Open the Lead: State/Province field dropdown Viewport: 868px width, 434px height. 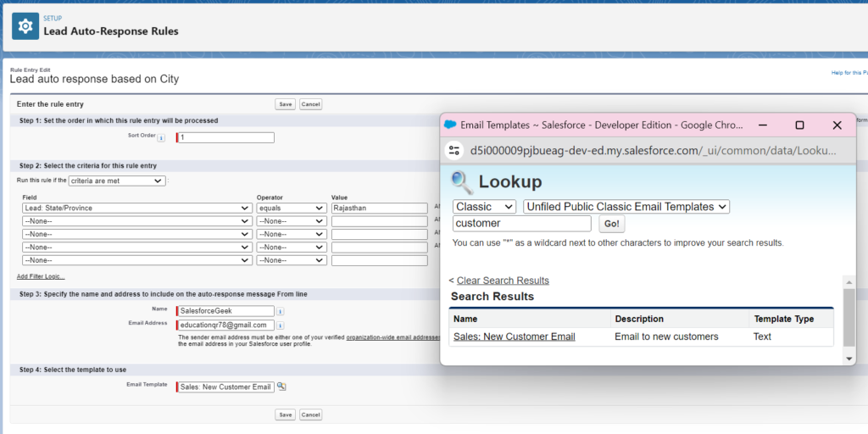tap(137, 209)
